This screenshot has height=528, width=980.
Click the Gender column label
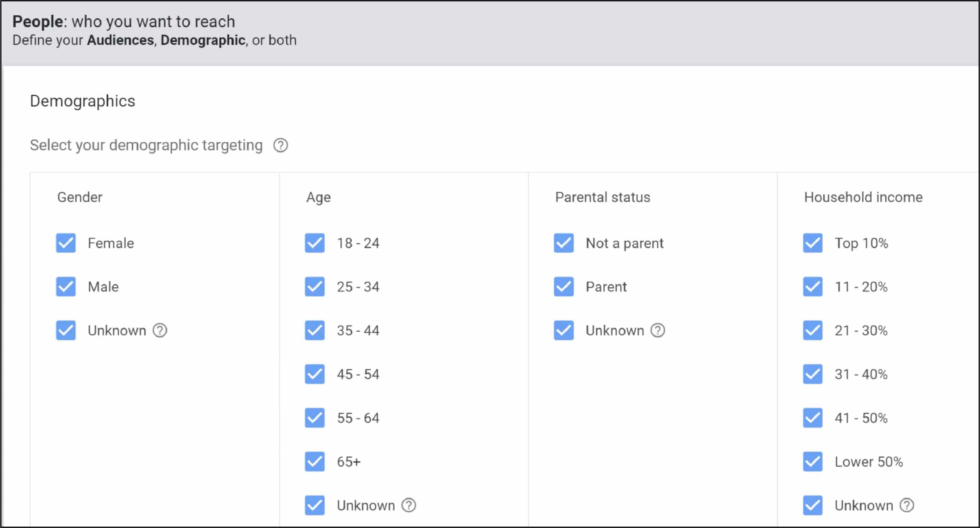click(80, 197)
